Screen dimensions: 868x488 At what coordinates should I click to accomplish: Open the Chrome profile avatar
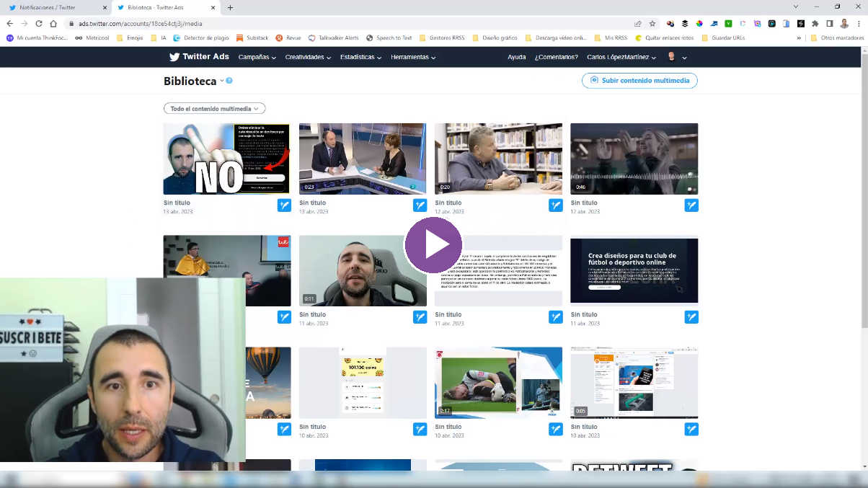(844, 24)
